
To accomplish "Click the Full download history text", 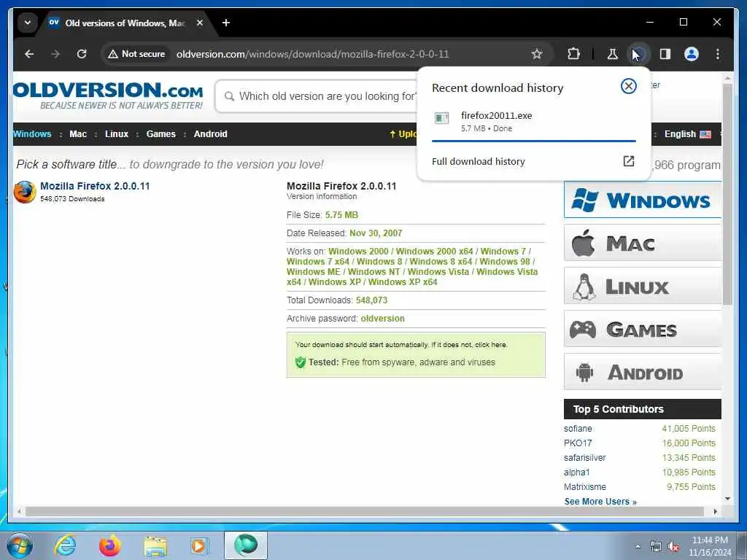I will tap(479, 161).
